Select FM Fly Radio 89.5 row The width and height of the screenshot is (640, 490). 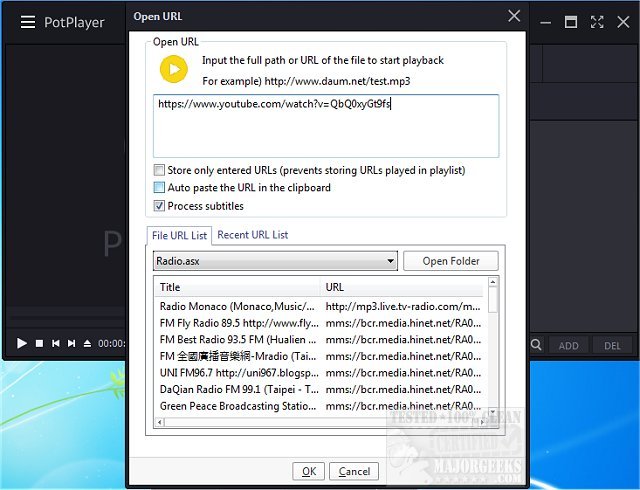coord(321,323)
